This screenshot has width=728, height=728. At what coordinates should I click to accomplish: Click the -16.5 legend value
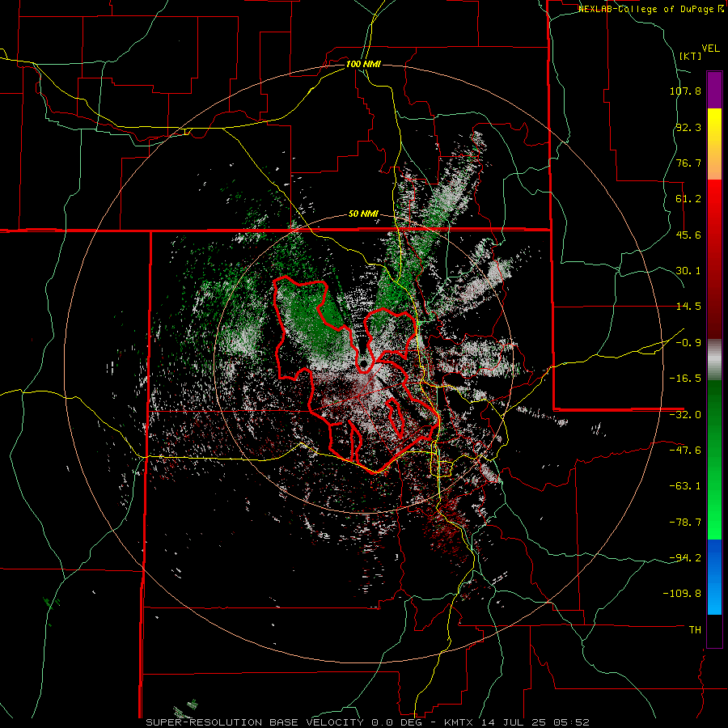pos(685,379)
